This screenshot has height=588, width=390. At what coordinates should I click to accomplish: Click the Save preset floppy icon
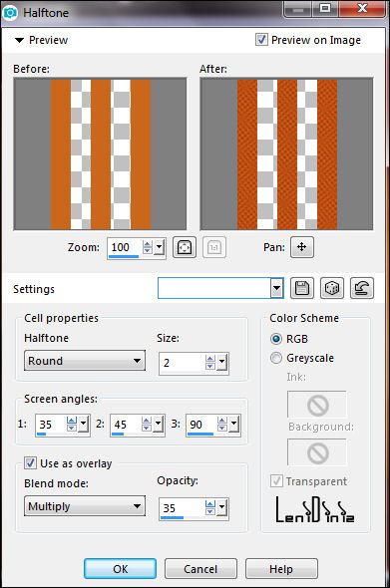pos(302,288)
